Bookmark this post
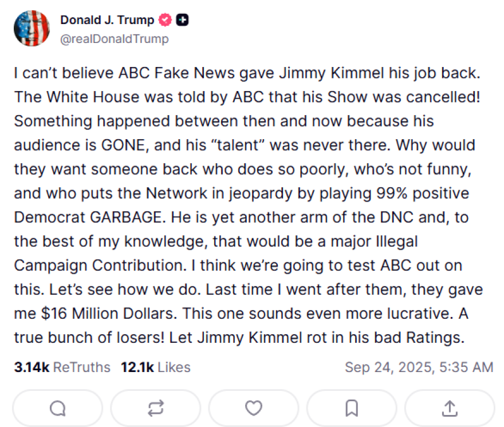The width and height of the screenshot is (504, 427). coord(352,408)
